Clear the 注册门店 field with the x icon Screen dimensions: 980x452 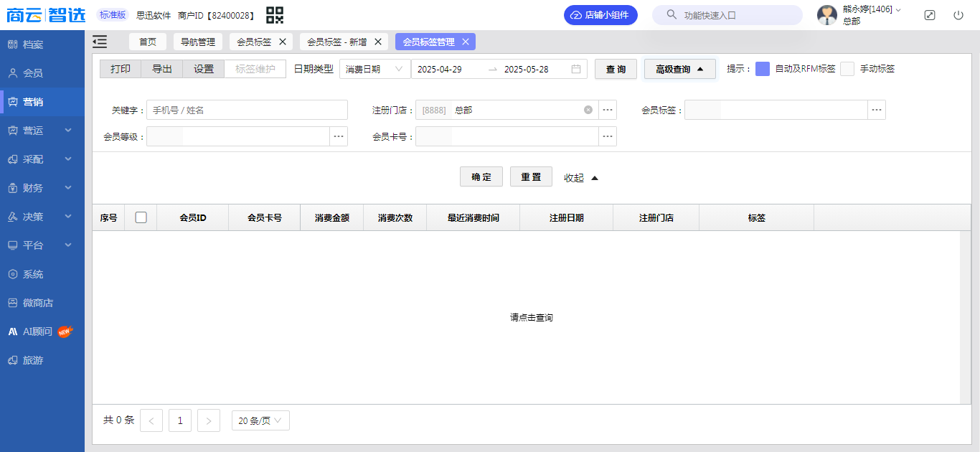pyautogui.click(x=588, y=110)
